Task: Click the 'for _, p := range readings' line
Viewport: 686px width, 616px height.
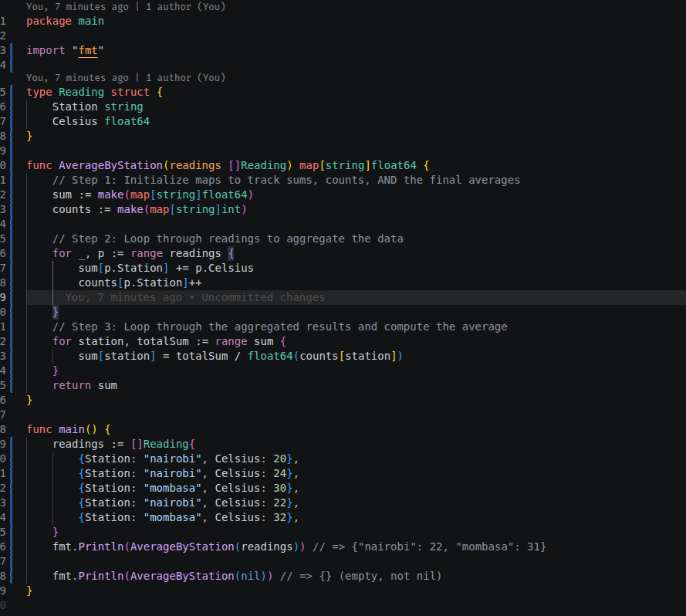Action: pos(144,253)
